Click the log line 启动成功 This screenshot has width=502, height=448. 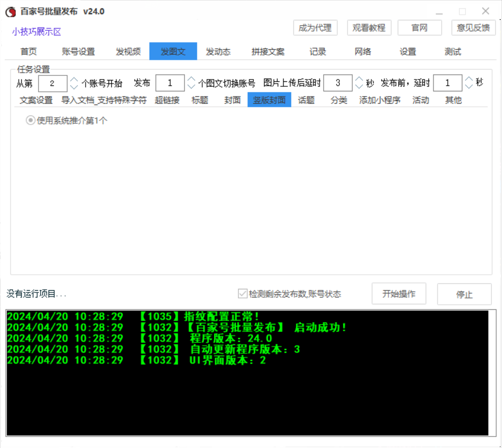[177, 327]
